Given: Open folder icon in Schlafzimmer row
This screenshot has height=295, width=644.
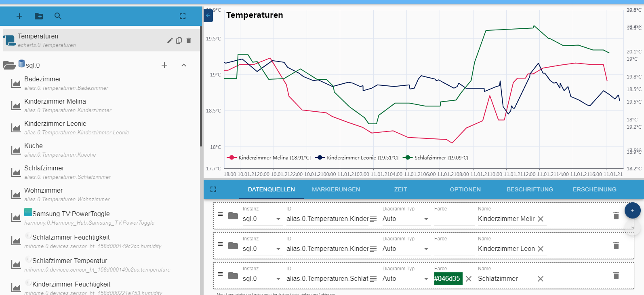Looking at the screenshot, I should (233, 276).
